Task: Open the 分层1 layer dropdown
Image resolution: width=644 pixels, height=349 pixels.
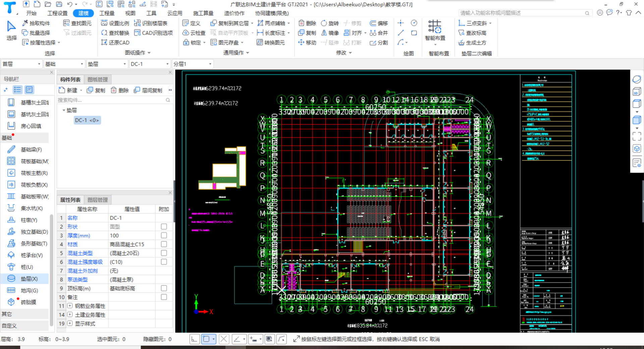Action: 193,64
